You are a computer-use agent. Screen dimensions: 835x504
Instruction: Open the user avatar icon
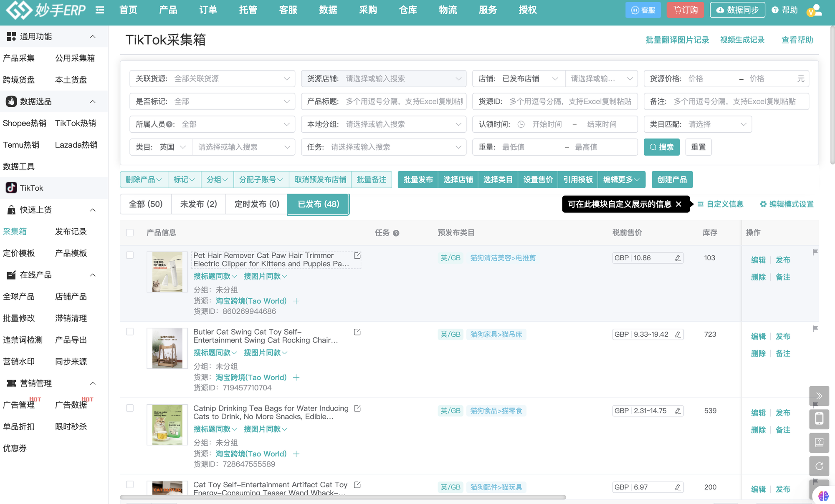coord(814,10)
